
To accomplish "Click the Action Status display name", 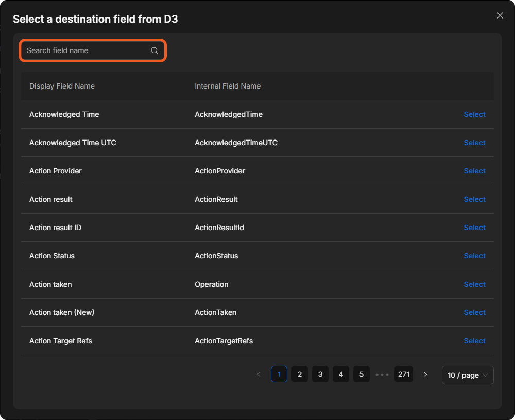I will [x=52, y=256].
